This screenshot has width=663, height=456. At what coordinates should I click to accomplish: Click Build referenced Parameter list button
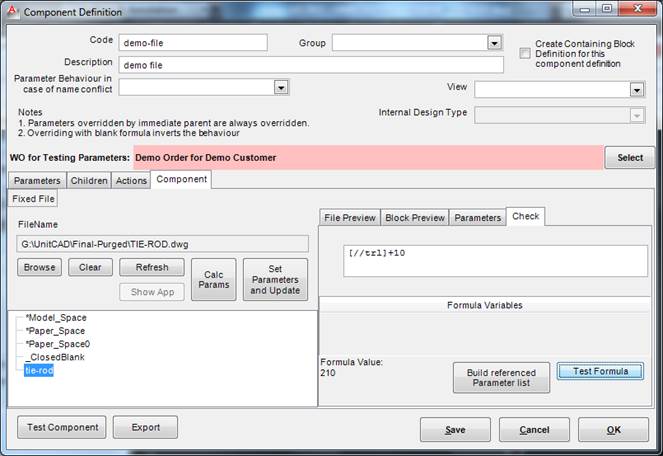point(501,378)
